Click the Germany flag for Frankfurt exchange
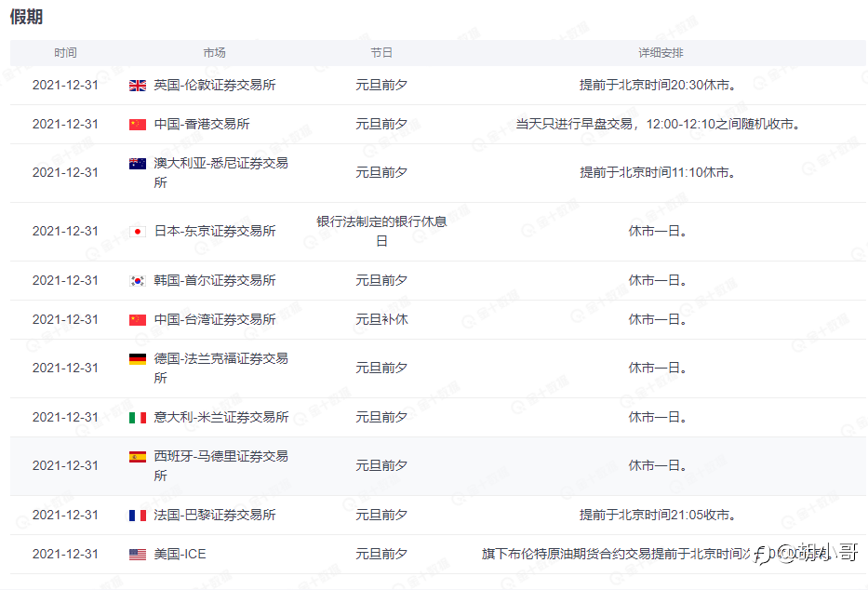Image resolution: width=868 pixels, height=590 pixels. [138, 359]
